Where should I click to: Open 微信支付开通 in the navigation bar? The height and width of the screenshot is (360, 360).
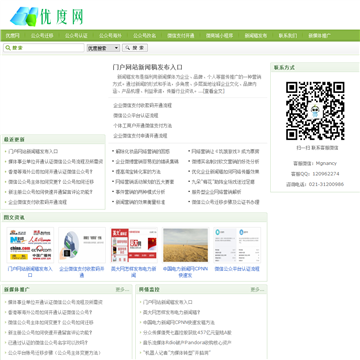click(181, 36)
